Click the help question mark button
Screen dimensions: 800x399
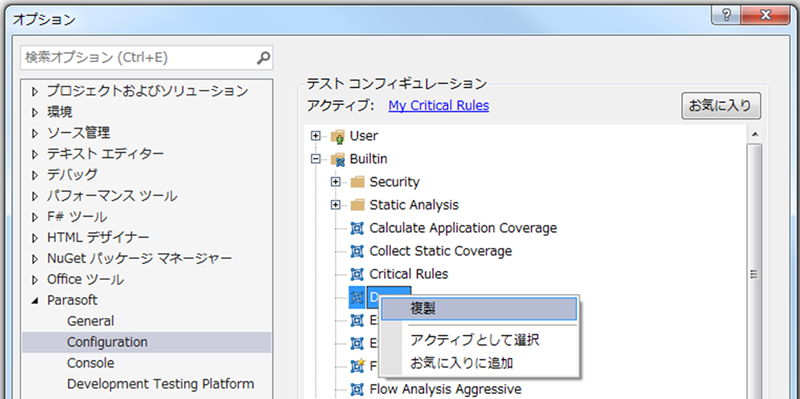[727, 16]
